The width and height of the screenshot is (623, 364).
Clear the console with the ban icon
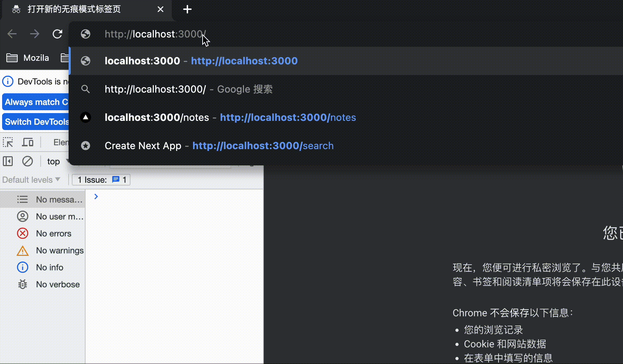28,161
